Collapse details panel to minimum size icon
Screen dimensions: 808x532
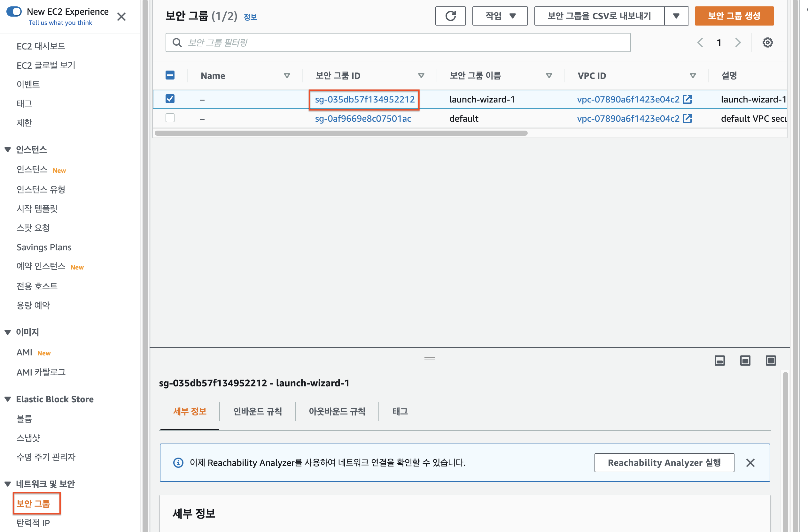click(719, 360)
